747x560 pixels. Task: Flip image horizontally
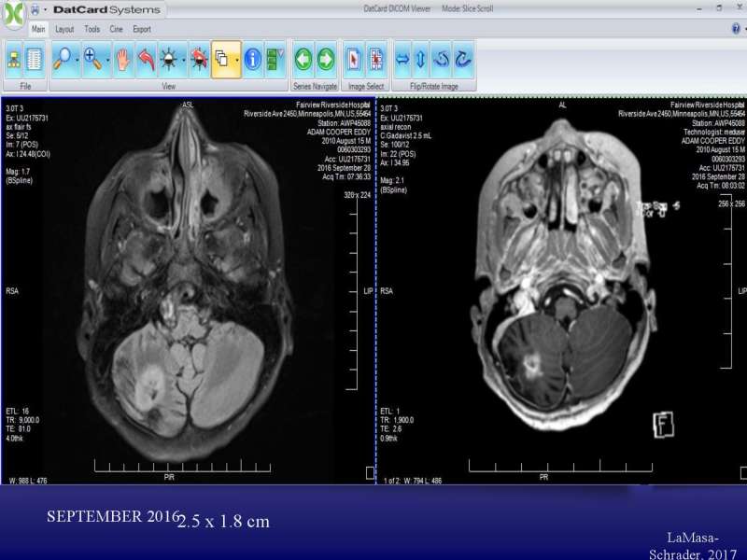402,60
